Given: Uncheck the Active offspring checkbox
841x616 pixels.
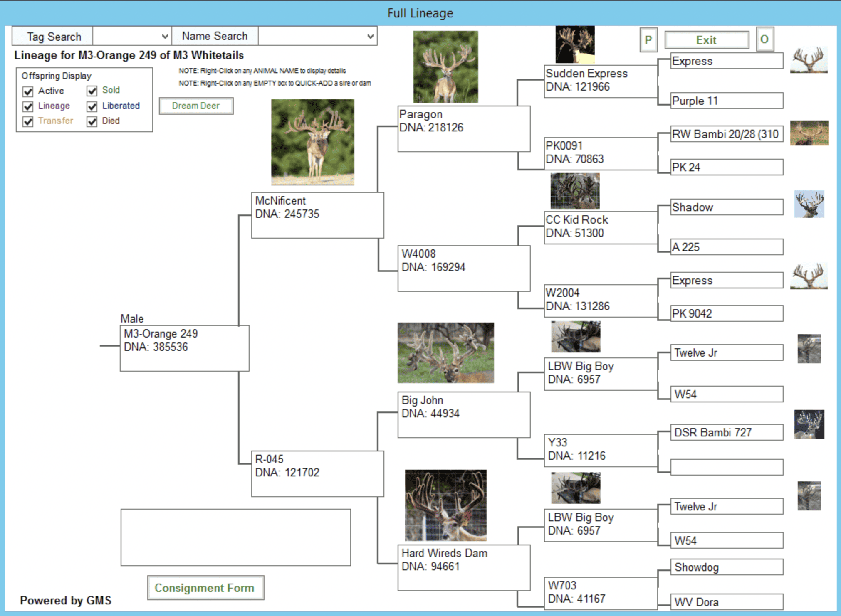Looking at the screenshot, I should pos(28,91).
